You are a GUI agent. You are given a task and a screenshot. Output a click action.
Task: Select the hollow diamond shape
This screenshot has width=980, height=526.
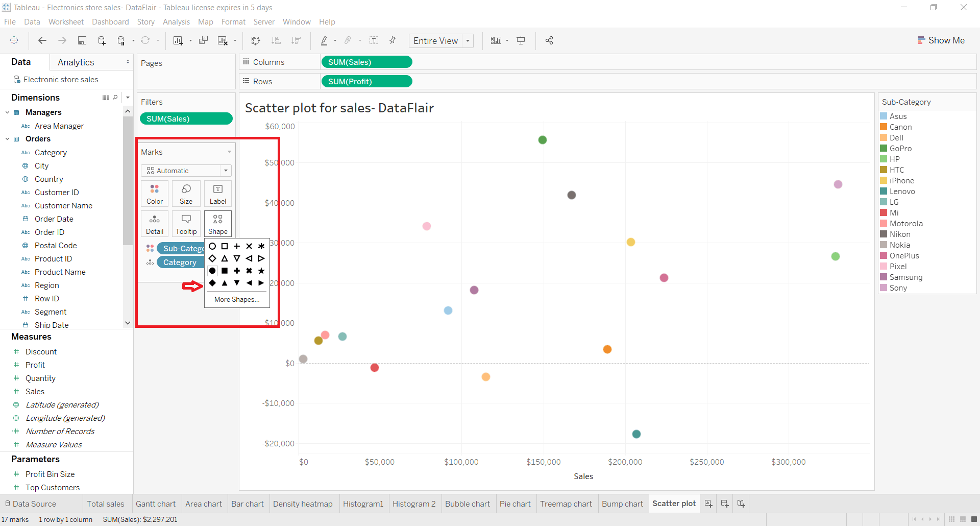(x=212, y=258)
